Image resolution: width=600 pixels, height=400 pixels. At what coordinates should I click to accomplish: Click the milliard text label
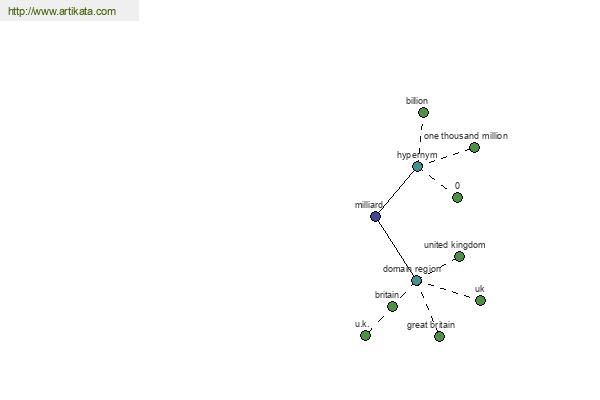(368, 205)
